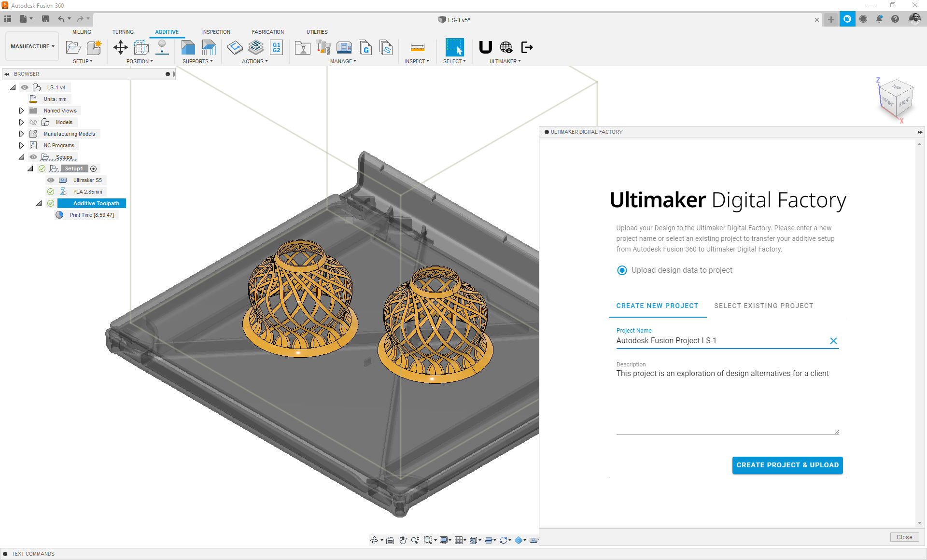
Task: Open the G1 G2 post process icon
Action: (x=276, y=47)
